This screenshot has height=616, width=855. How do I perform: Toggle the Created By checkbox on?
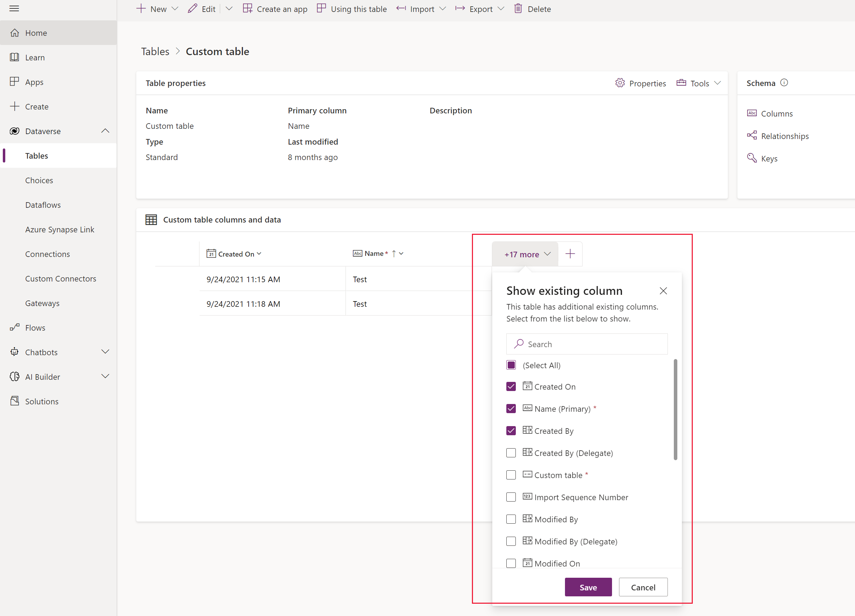click(x=511, y=431)
